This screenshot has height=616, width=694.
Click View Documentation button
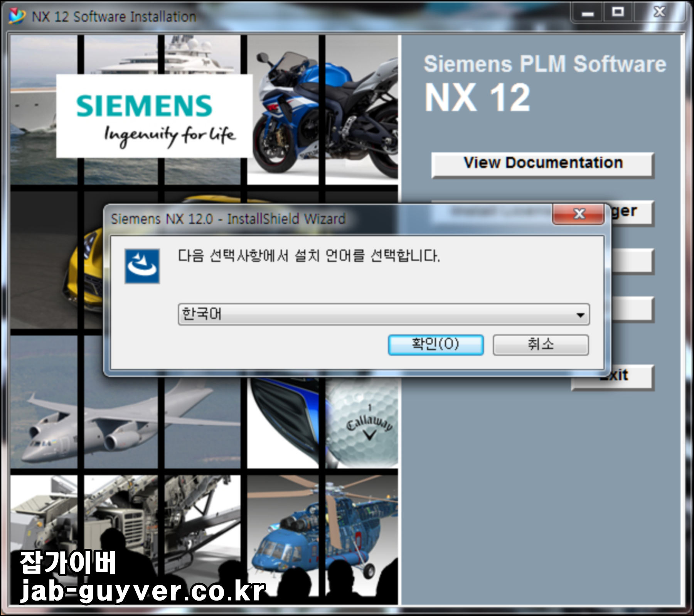point(543,165)
